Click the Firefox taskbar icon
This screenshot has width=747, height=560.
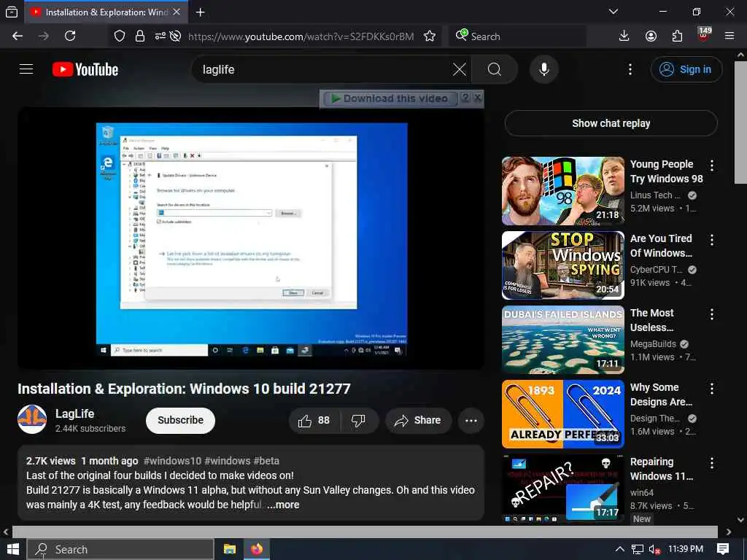coord(257,549)
